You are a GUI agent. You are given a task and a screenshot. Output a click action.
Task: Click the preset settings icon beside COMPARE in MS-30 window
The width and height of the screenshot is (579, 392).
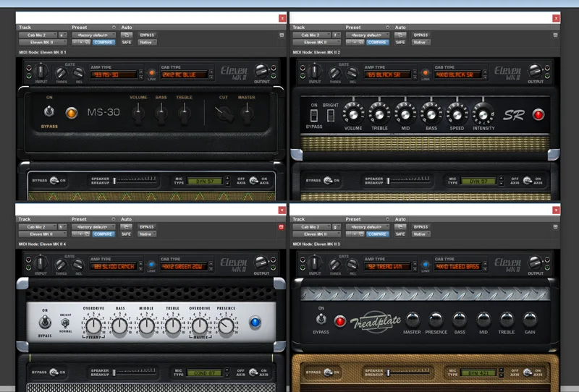pos(88,43)
